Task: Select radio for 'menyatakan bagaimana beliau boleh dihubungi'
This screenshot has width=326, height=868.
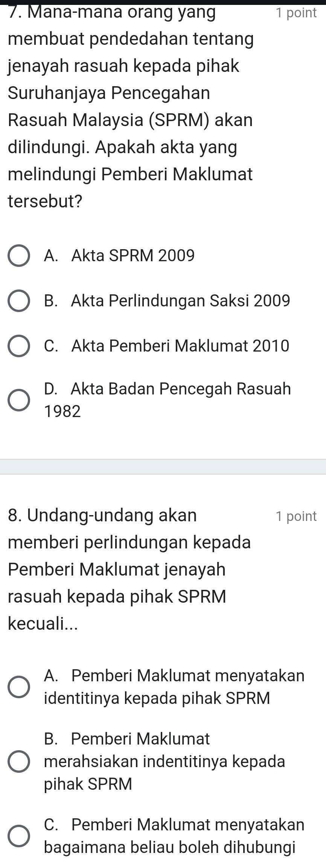Action: coord(18,836)
